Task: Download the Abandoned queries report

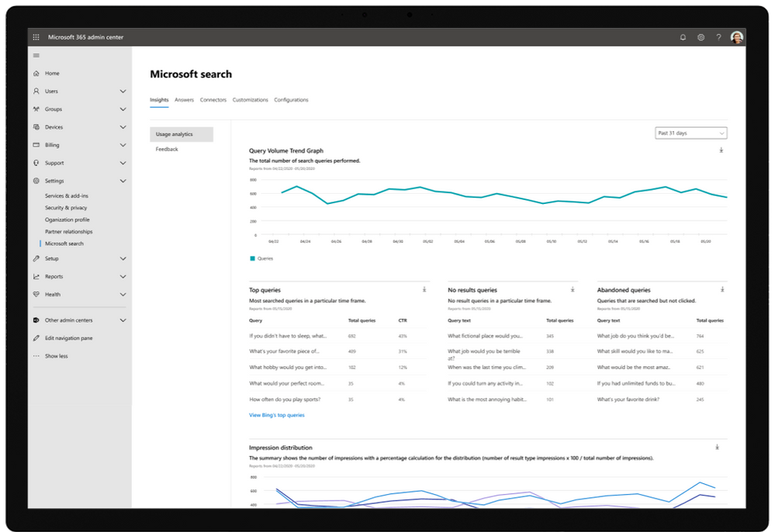Action: tap(722, 289)
